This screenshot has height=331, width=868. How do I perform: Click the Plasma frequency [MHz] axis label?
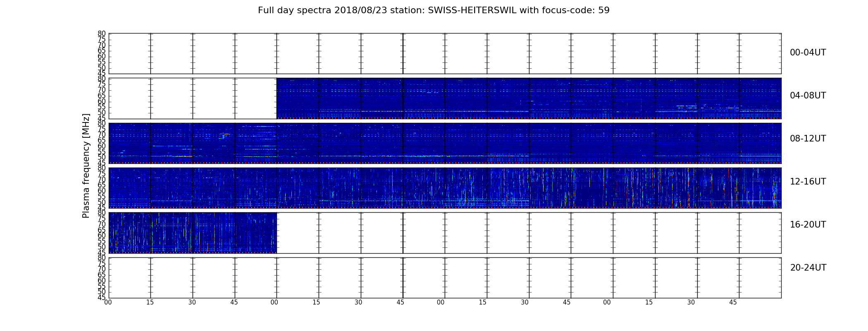click(x=86, y=165)
